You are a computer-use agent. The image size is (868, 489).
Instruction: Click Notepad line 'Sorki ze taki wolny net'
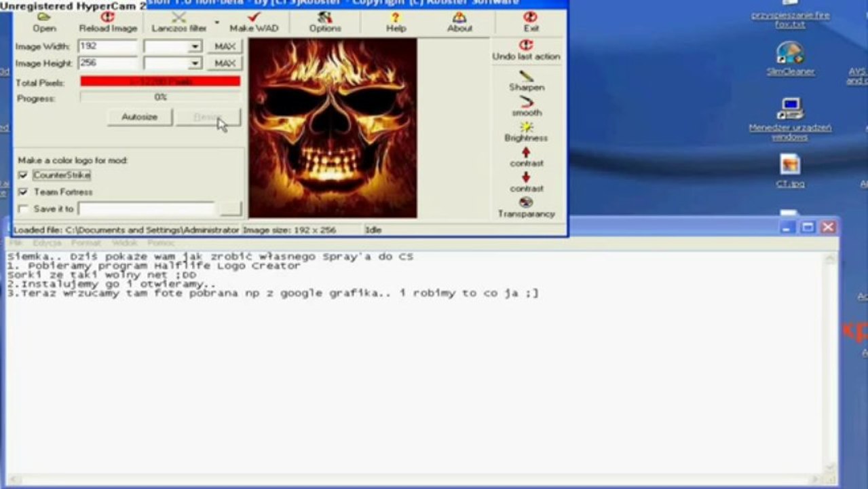102,275
